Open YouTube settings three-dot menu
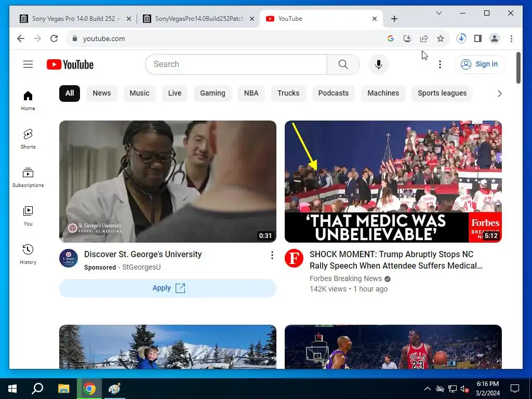Viewport: 532px width, 399px height. tap(440, 64)
